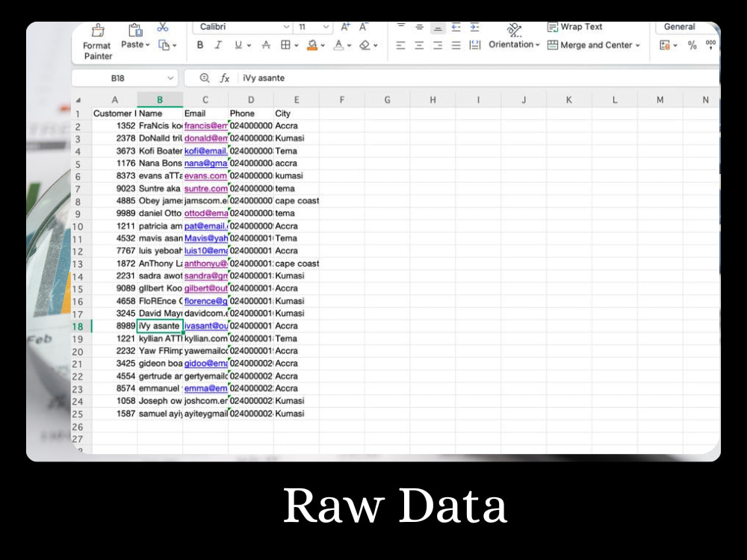
Task: Decrease font size with small A icon
Action: click(x=364, y=27)
